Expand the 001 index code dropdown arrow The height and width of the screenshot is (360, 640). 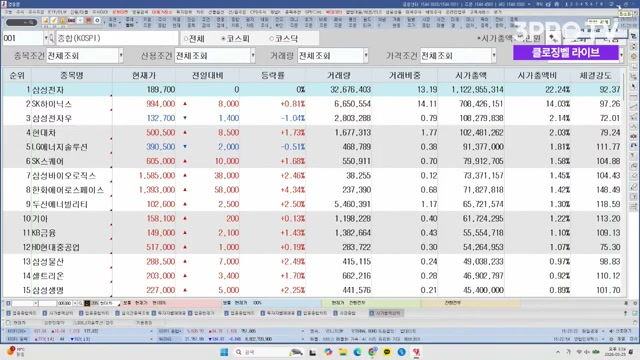pos(46,38)
